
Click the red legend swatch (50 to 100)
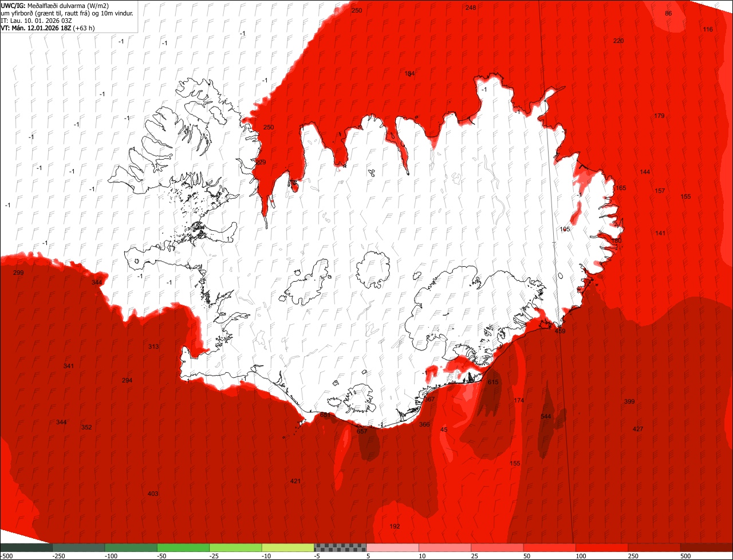pyautogui.click(x=549, y=547)
